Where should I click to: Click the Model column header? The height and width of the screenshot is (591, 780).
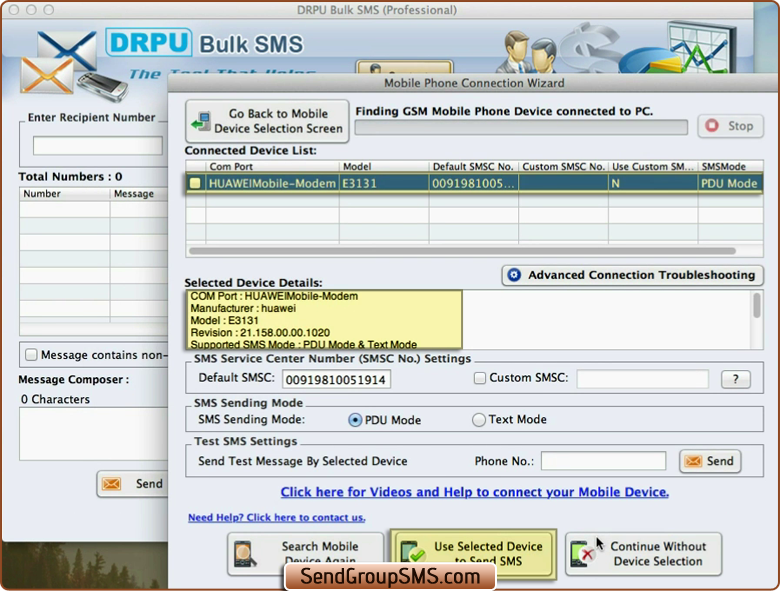[384, 167]
